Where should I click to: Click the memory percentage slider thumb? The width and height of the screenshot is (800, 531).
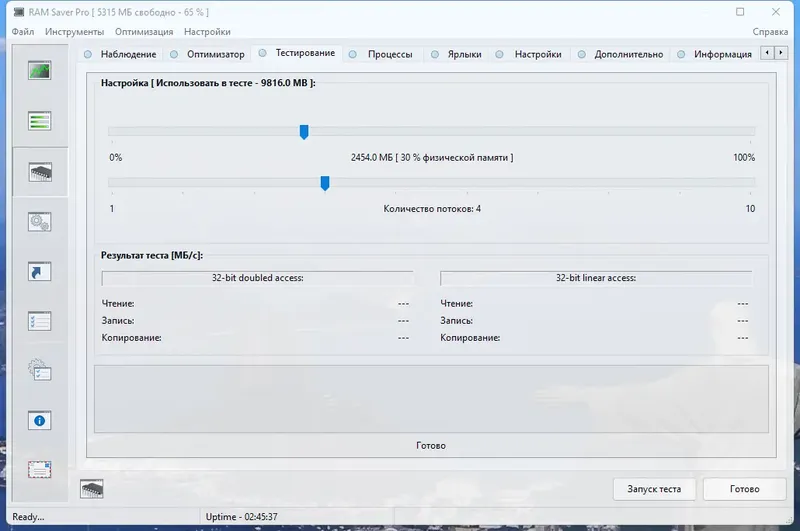pos(304,132)
